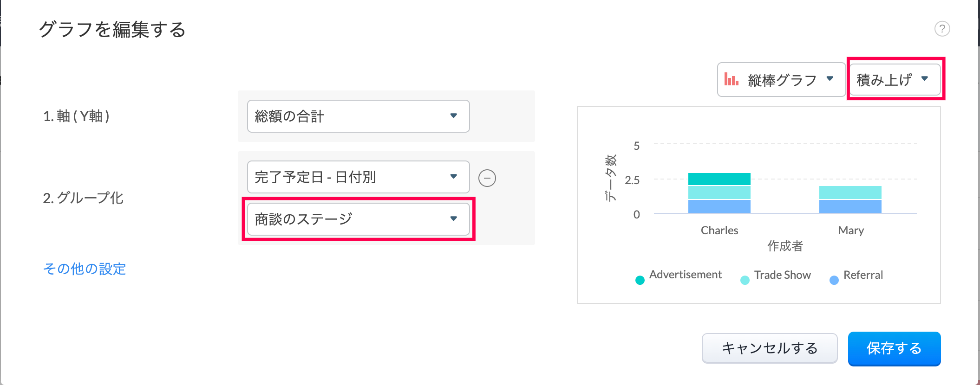Click Charles's top Advertisement bar segment
This screenshot has width=980, height=385.
(x=719, y=179)
